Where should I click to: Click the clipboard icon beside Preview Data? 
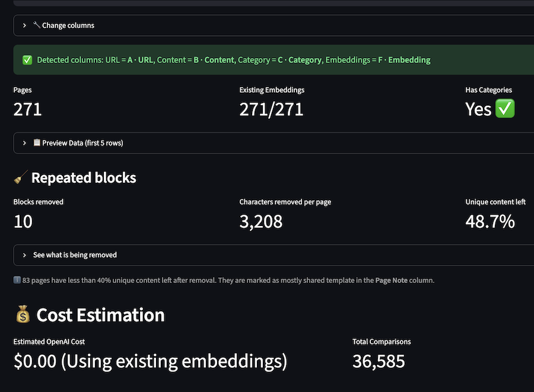[37, 142]
